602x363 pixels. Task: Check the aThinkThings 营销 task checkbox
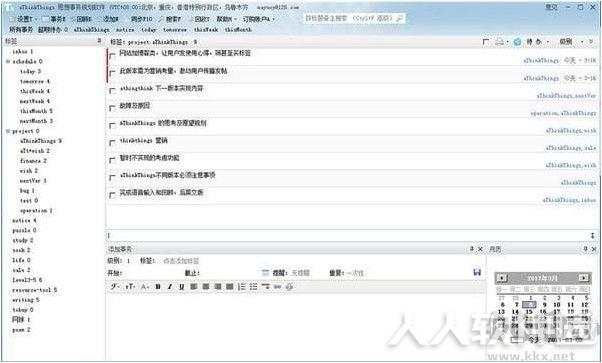[112, 143]
